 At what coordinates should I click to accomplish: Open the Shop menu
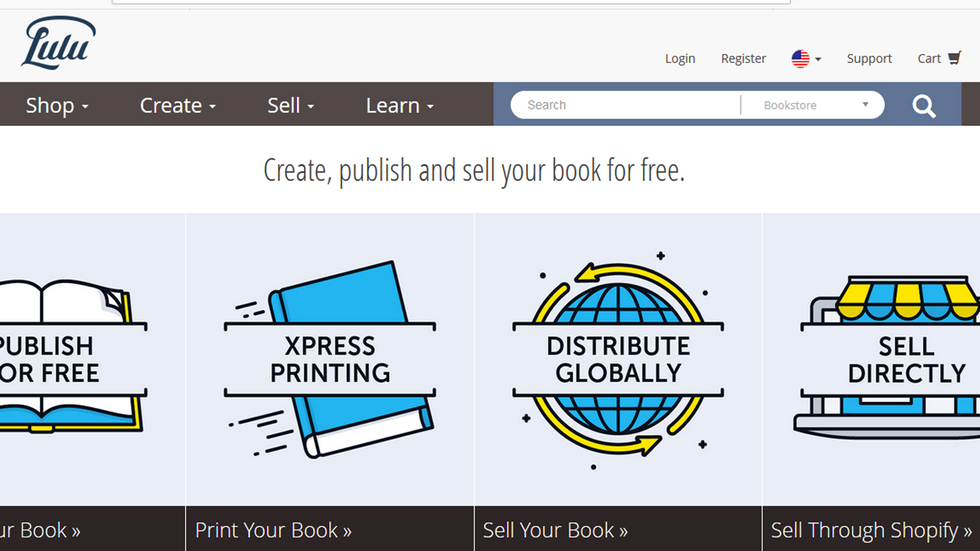click(57, 106)
